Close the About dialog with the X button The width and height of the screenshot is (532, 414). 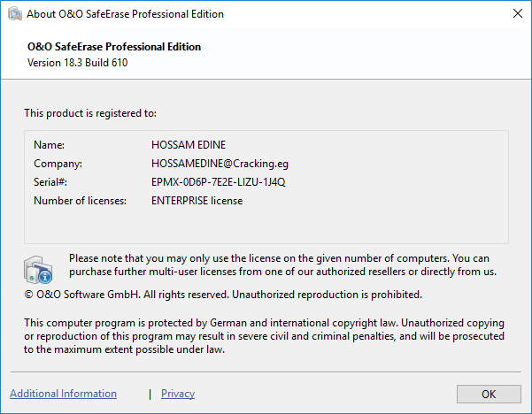coord(518,13)
